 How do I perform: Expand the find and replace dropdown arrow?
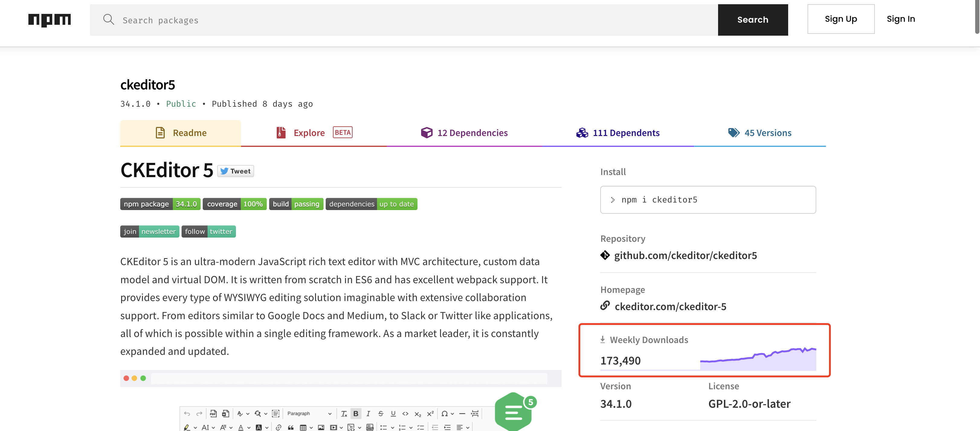pos(266,413)
